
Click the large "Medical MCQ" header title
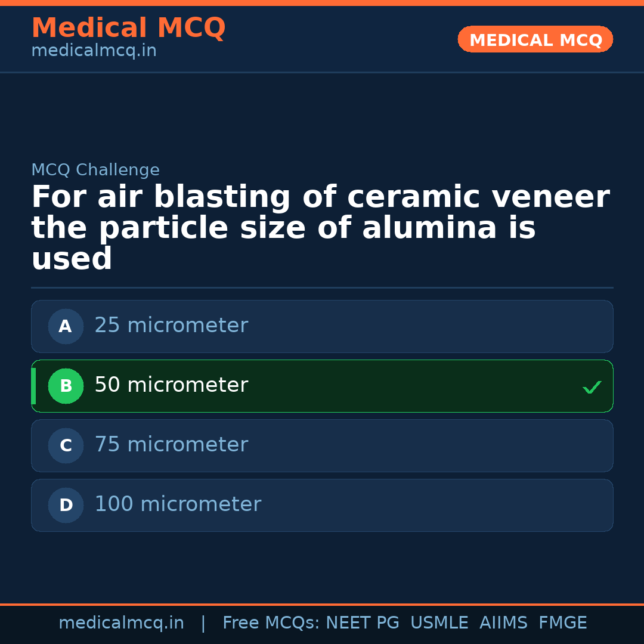128,28
